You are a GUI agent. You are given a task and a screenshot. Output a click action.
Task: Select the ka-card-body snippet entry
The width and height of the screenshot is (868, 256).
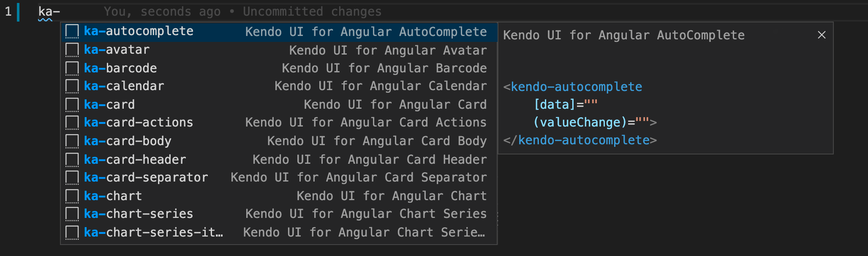click(128, 140)
